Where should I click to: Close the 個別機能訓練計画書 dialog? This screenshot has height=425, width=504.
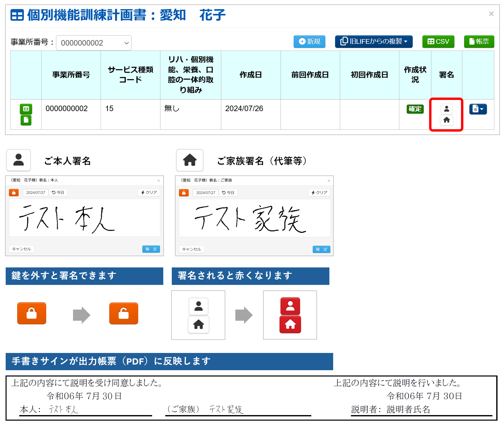491,14
